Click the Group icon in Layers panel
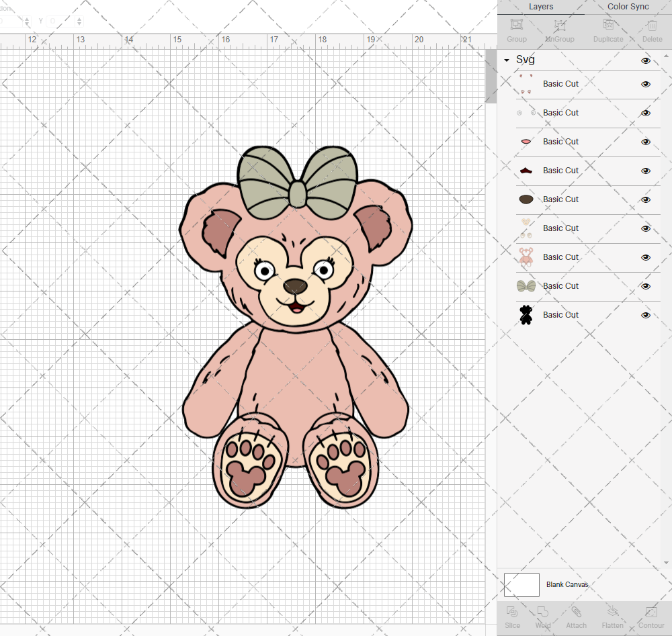Screen dimensions: 672x636 pyautogui.click(x=516, y=25)
